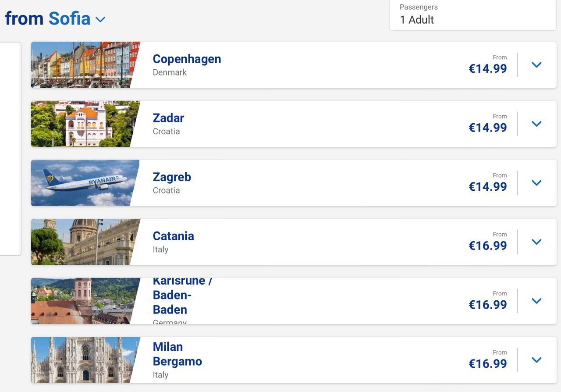
Task: Click the Ryanair plane thumbnail for Zagreb
Action: [x=83, y=183]
